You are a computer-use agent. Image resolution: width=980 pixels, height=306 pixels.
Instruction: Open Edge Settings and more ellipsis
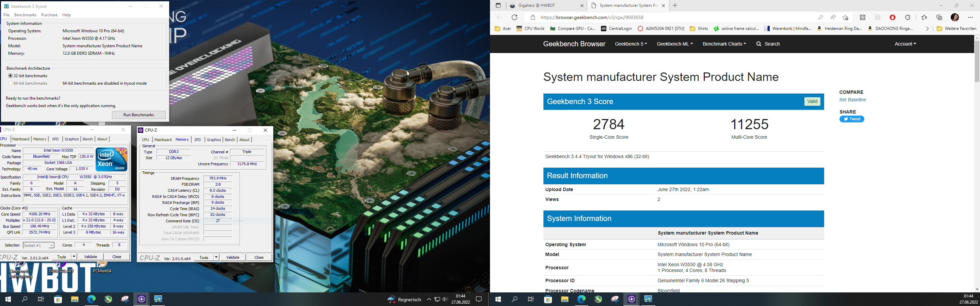click(970, 17)
